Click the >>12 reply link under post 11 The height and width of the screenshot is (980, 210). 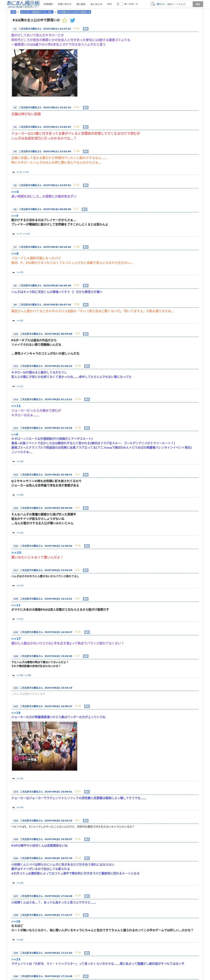[x=20, y=386]
